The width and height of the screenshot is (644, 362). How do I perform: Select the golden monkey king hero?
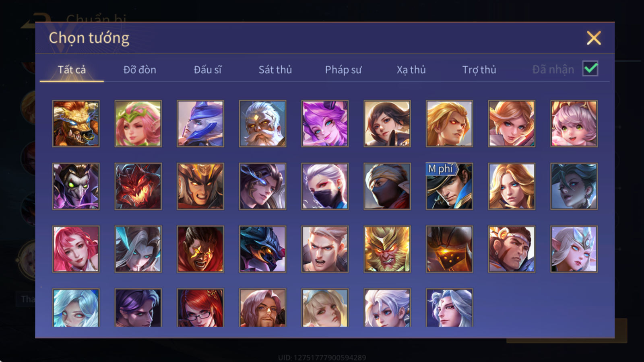tap(387, 249)
